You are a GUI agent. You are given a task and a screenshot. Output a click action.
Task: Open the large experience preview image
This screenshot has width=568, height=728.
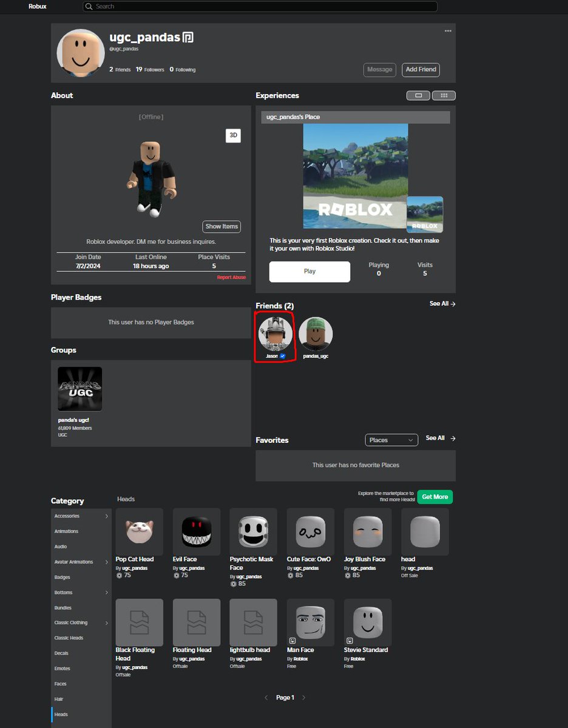[x=356, y=176]
